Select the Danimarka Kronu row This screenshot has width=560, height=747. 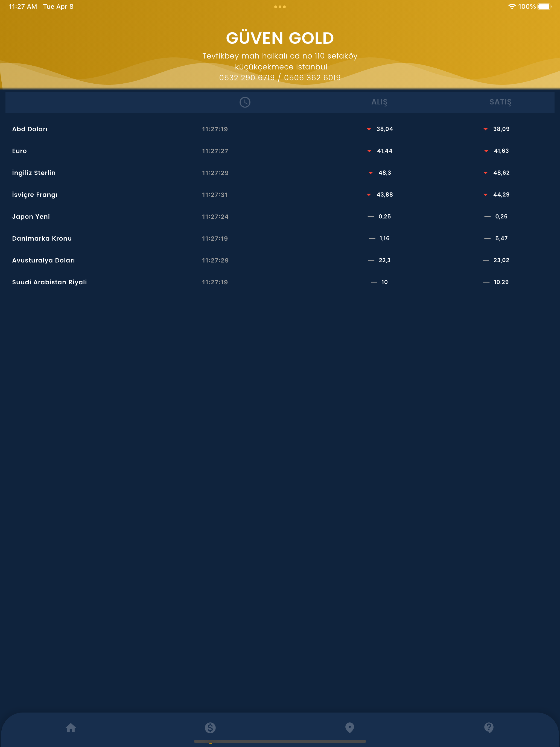280,238
